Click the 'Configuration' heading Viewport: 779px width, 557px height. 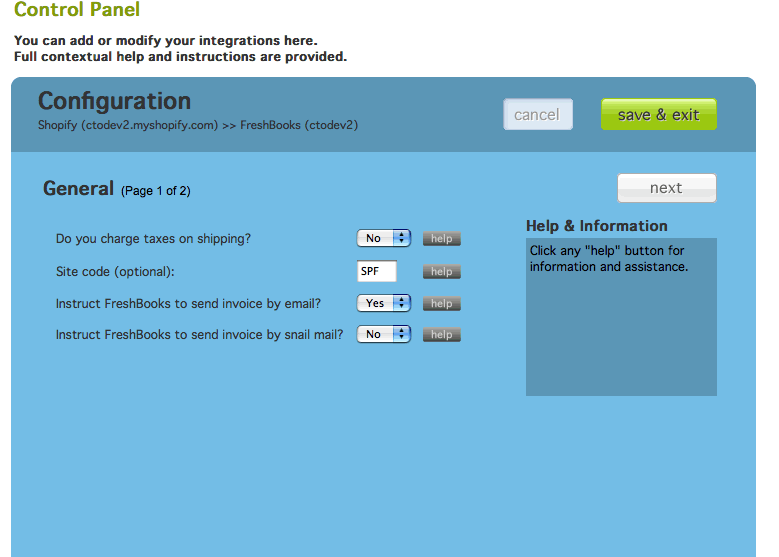pyautogui.click(x=114, y=101)
